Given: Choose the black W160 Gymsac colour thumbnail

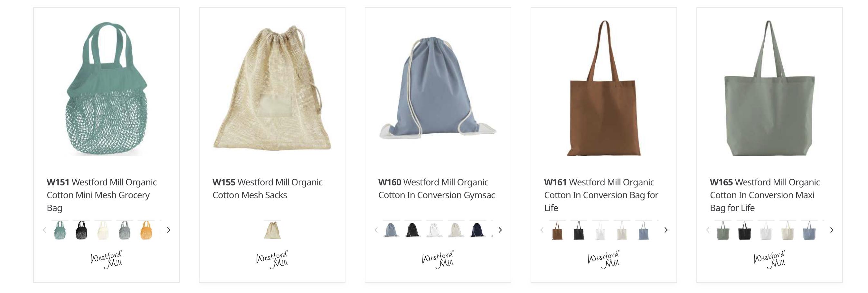Looking at the screenshot, I should [413, 230].
